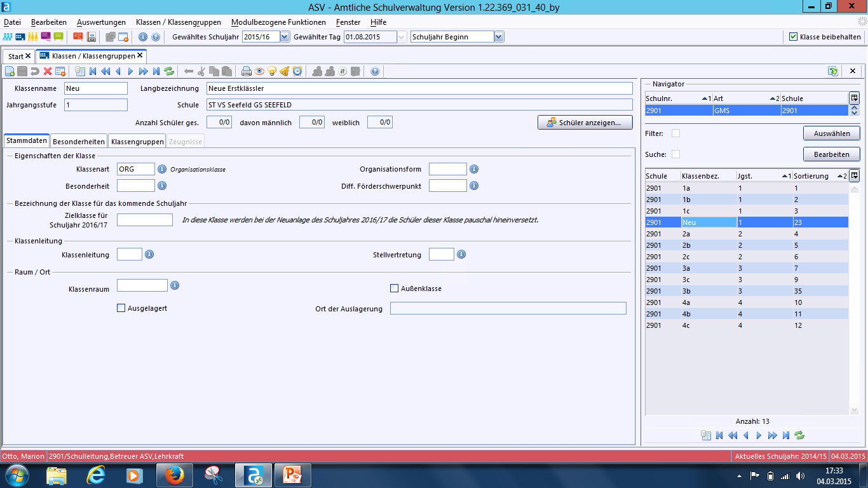Click the Ort der Auslagerung field

tap(508, 308)
